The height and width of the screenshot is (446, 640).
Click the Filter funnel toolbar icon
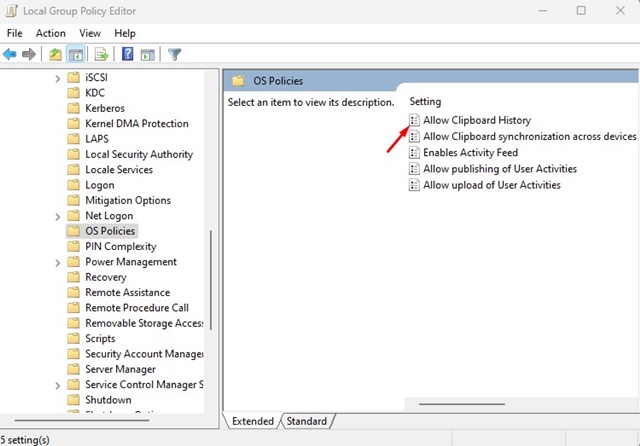tap(174, 54)
